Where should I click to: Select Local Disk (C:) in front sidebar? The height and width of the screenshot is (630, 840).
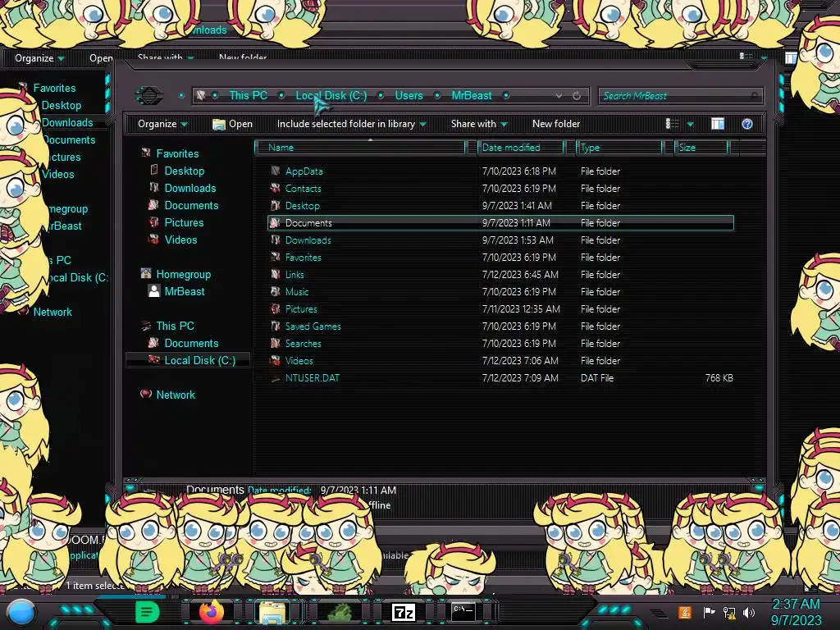[x=200, y=360]
